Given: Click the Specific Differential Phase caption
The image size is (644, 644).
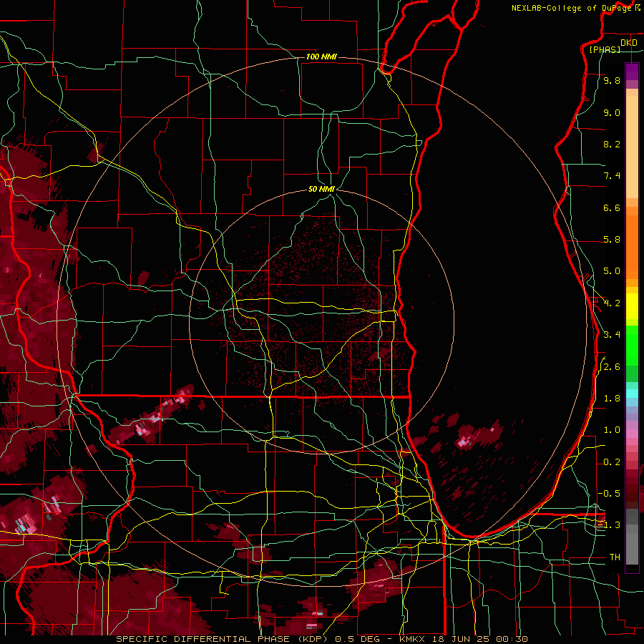Looking at the screenshot, I should click(224, 640).
